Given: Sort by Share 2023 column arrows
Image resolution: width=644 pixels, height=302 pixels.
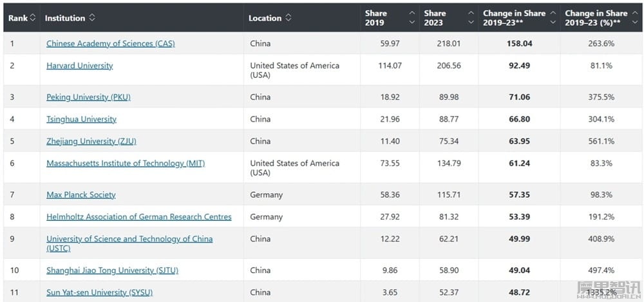Looking at the screenshot, I should pyautogui.click(x=471, y=18).
